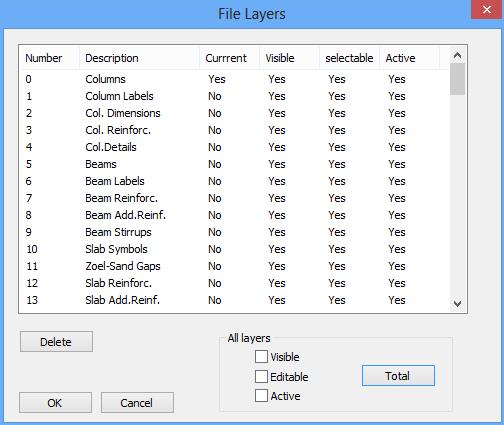Click the Cancel button
The height and width of the screenshot is (425, 504).
point(137,403)
